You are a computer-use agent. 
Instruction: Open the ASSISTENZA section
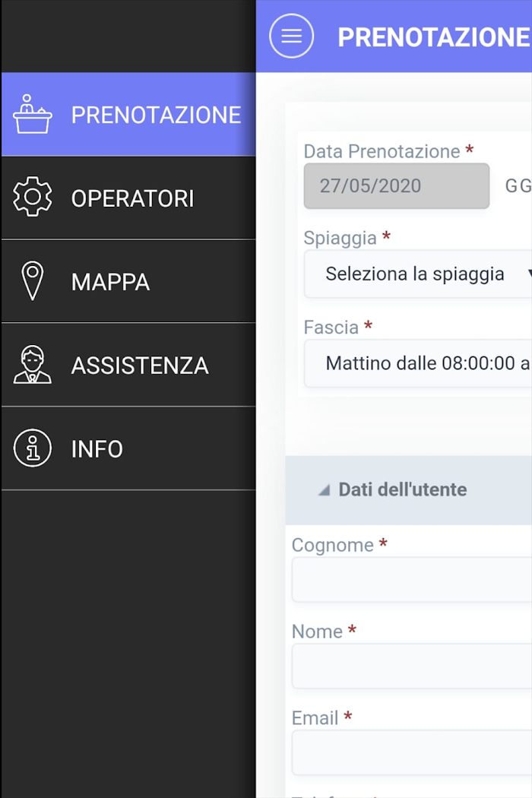128,365
